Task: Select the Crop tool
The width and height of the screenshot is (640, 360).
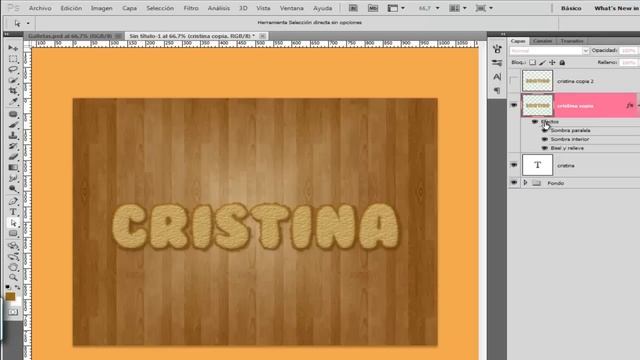Action: coord(13,91)
